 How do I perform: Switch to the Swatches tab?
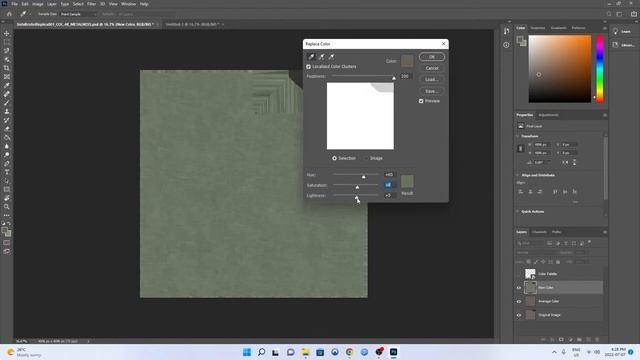click(x=538, y=28)
